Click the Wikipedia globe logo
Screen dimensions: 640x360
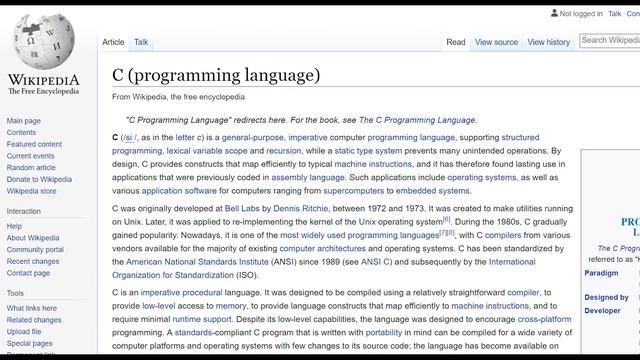click(44, 42)
